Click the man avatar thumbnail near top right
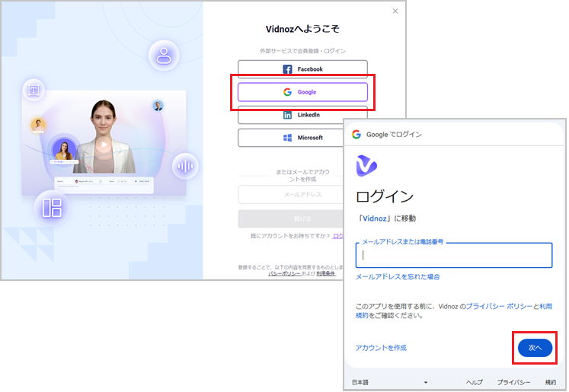Viewport: 569px width, 392px height. tap(158, 106)
